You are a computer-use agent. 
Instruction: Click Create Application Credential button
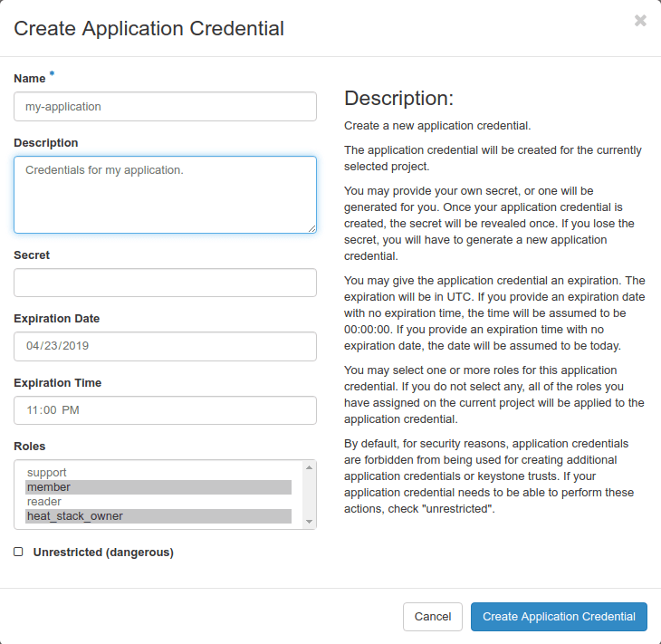[559, 617]
